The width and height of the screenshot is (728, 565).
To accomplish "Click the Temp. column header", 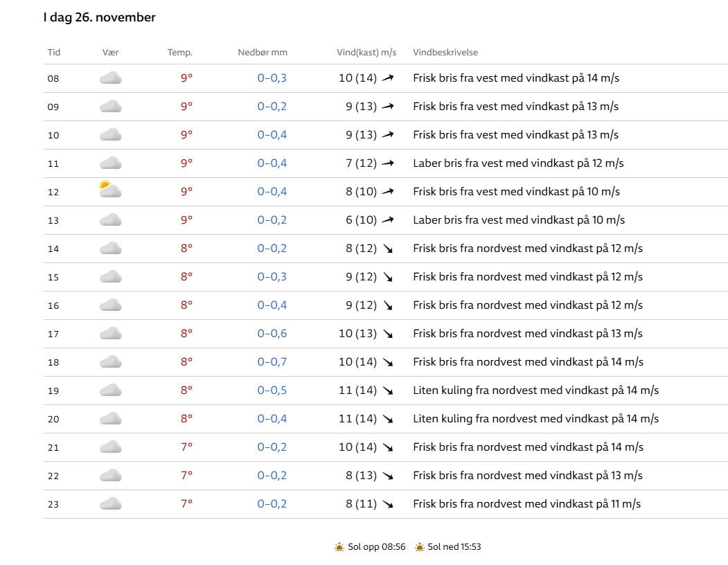I will point(179,53).
